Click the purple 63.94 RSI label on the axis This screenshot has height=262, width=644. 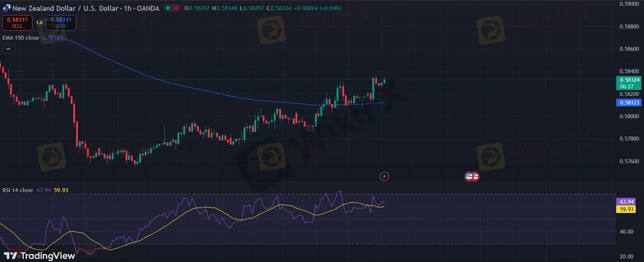click(x=626, y=202)
